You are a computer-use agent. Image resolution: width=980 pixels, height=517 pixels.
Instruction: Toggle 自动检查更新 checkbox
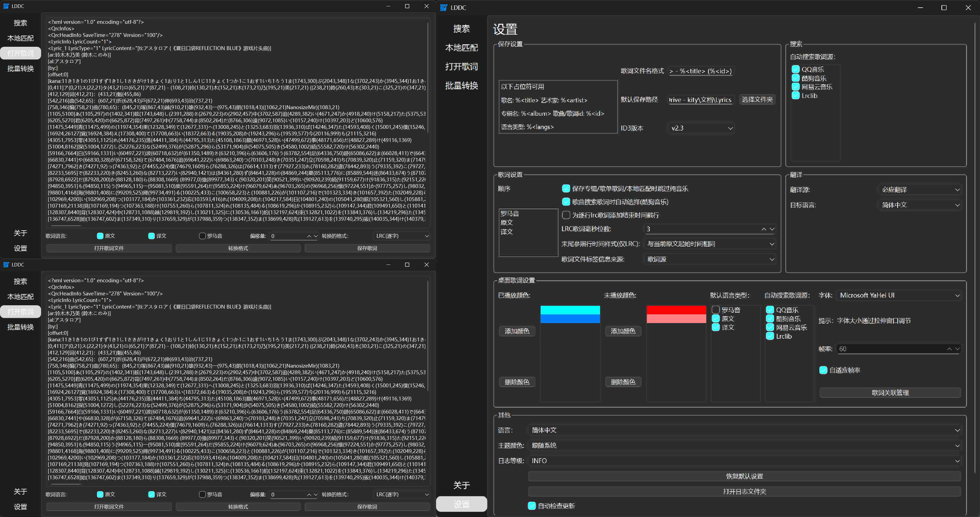pyautogui.click(x=532, y=506)
